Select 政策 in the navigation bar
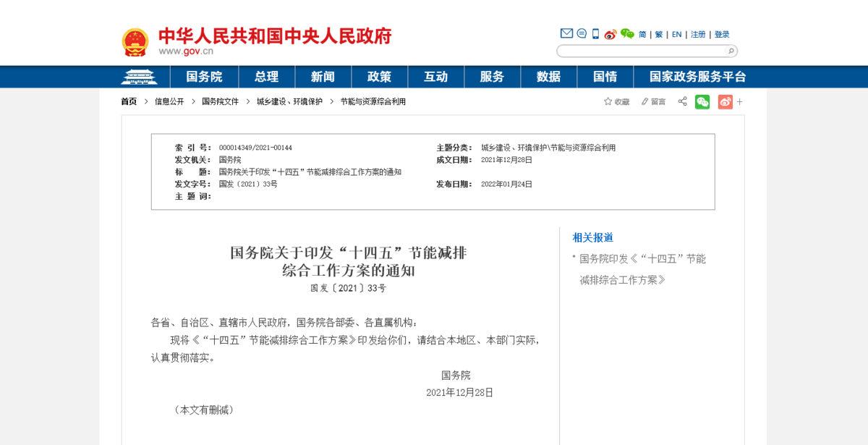This screenshot has height=445, width=868. [379, 77]
